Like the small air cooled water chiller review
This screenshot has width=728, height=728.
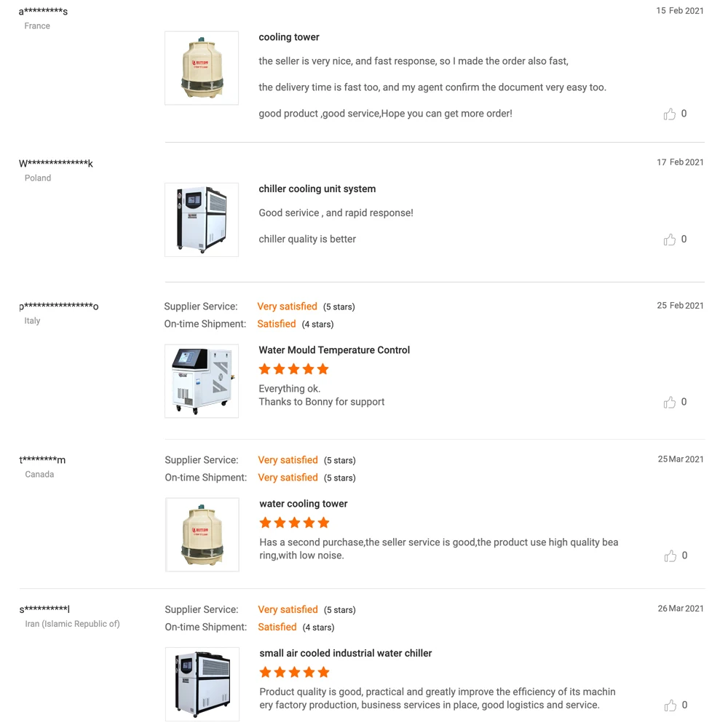click(670, 705)
